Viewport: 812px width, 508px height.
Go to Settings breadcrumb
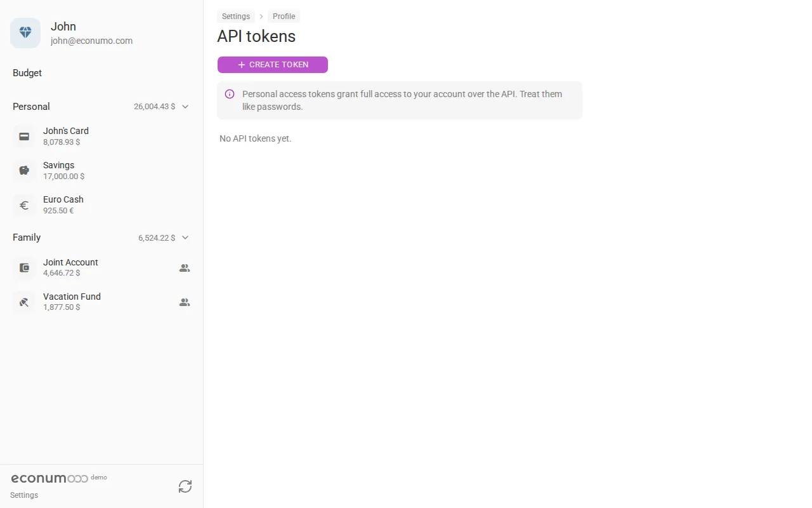[236, 17]
